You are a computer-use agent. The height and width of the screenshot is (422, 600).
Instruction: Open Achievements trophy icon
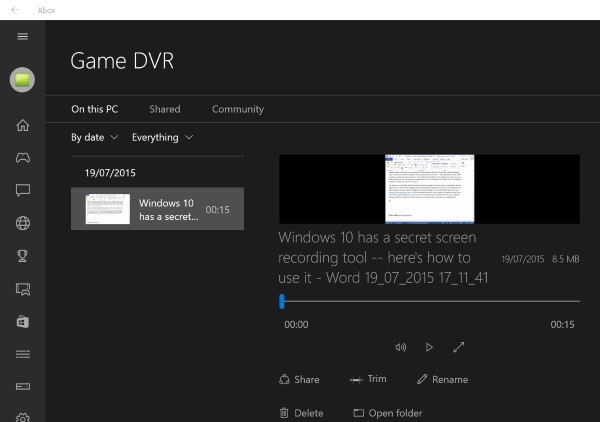[23, 255]
